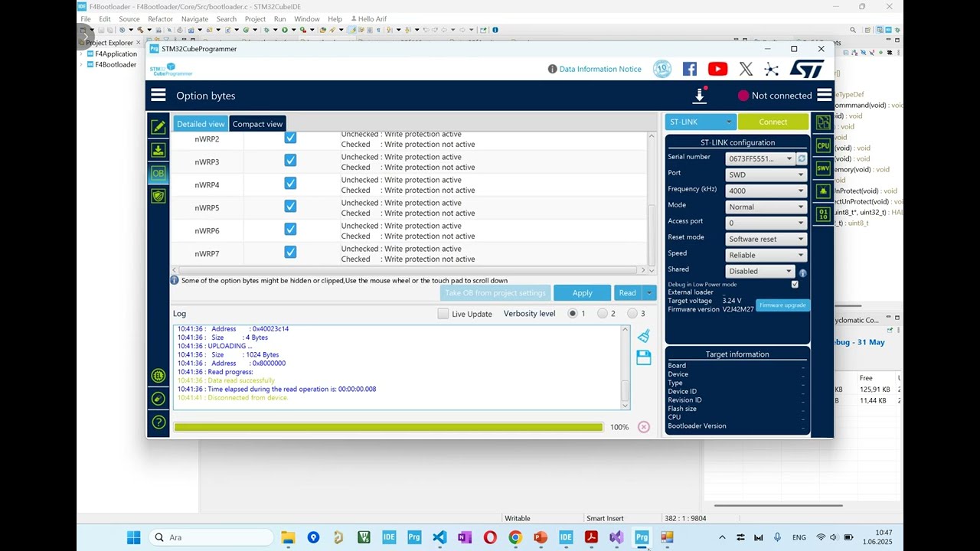The image size is (980, 551).
Task: Refresh the ST-LINK serial number list
Action: point(802,158)
